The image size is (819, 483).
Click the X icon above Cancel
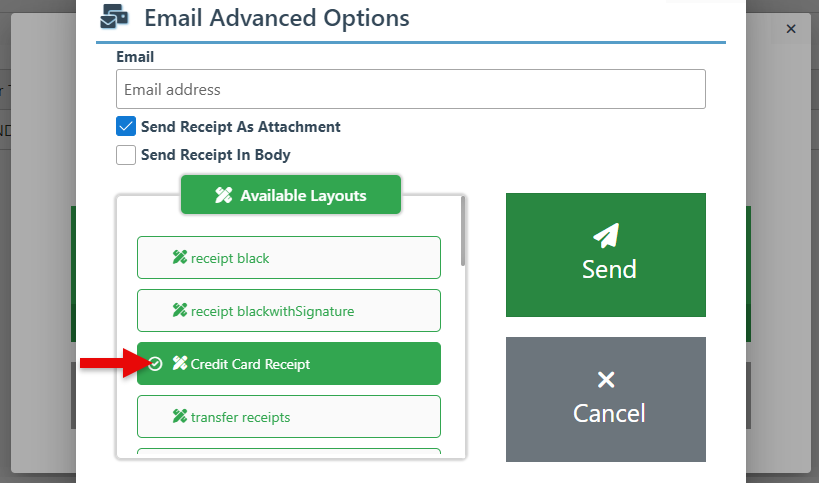click(x=606, y=379)
